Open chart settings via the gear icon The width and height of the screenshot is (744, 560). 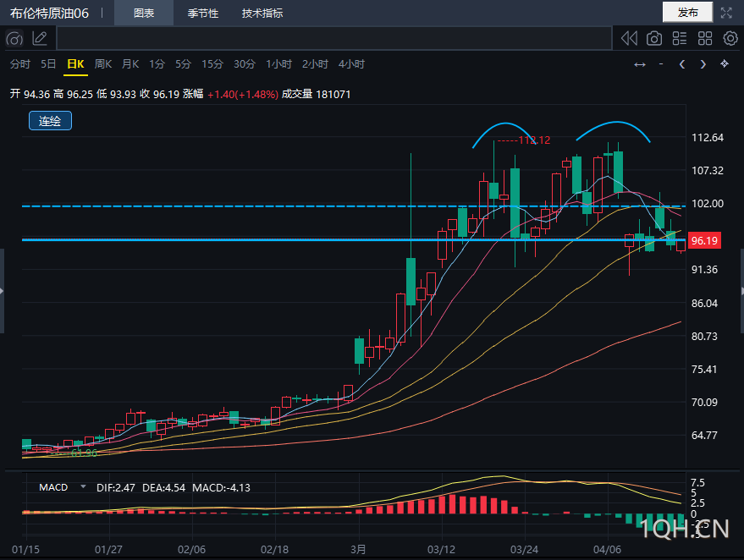click(729, 37)
